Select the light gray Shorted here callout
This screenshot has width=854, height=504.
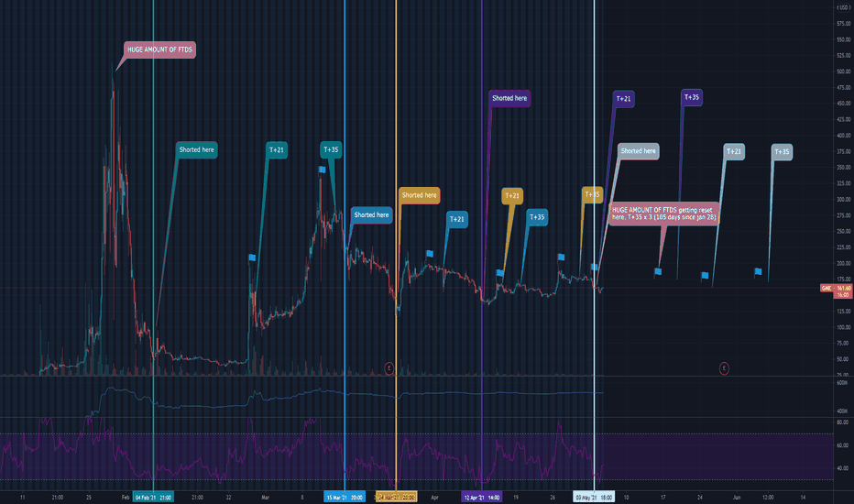pyautogui.click(x=639, y=151)
